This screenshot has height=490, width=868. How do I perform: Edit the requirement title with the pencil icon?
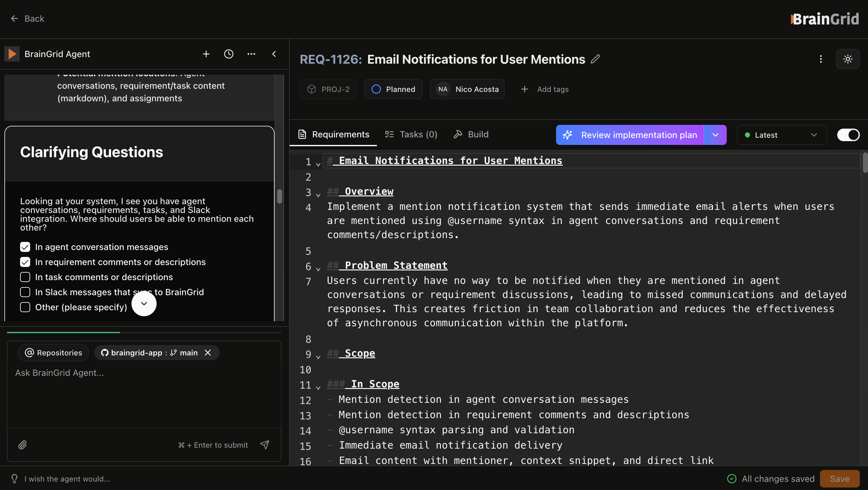coord(595,59)
